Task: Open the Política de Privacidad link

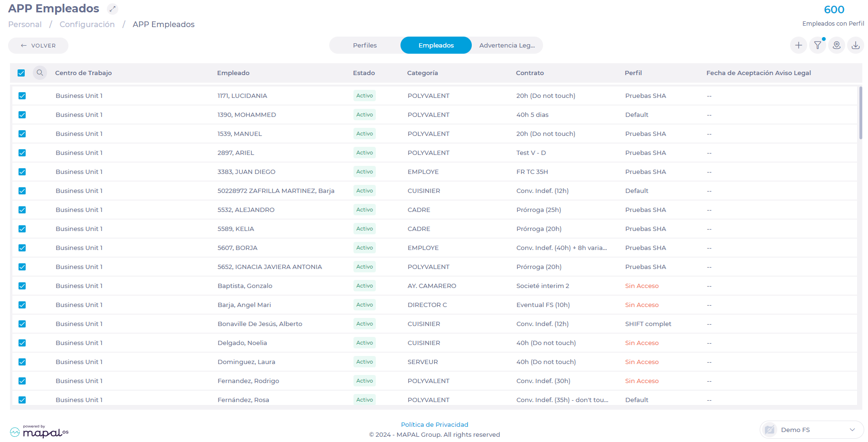Action: coord(434,424)
